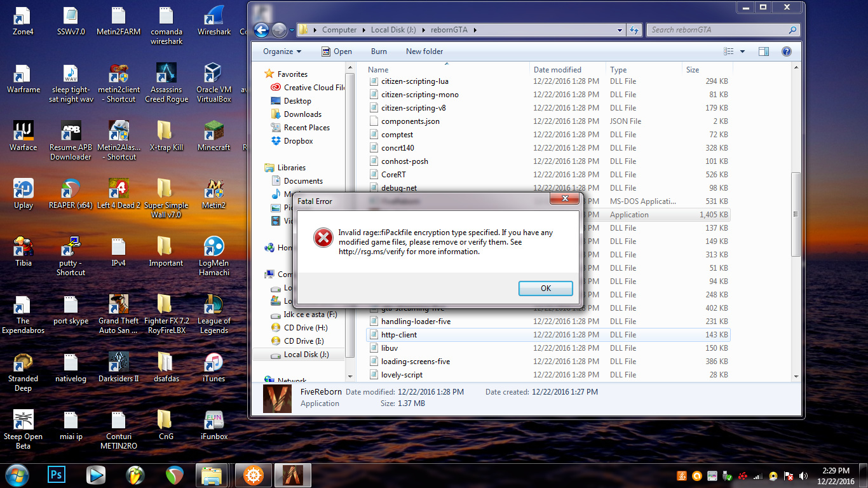The height and width of the screenshot is (488, 868).
Task: Click Burn in the Explorer toolbar
Action: (379, 51)
